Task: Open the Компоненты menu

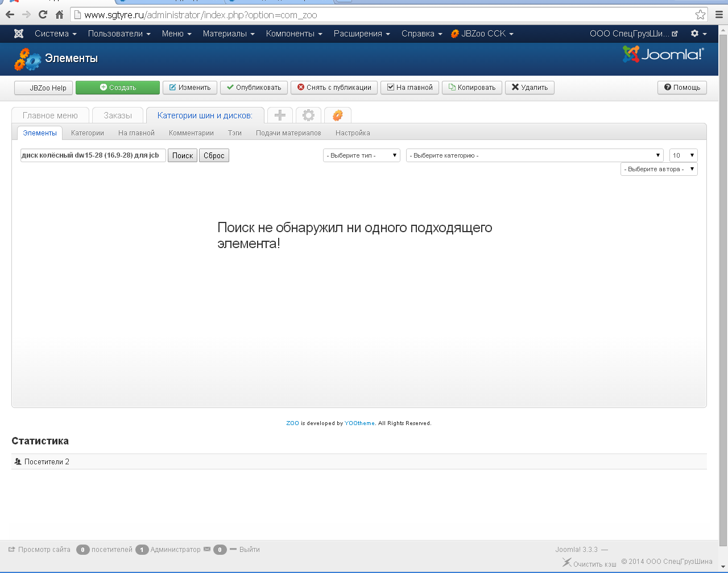Action: 293,34
